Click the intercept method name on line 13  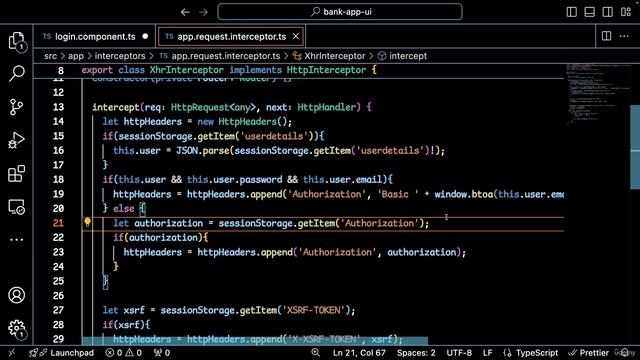coord(116,107)
